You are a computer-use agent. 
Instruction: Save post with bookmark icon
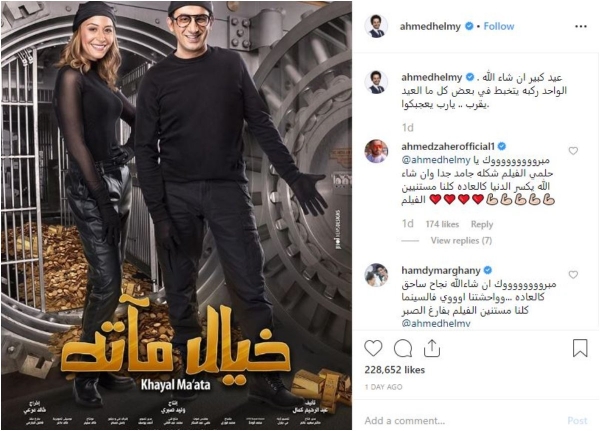point(580,348)
